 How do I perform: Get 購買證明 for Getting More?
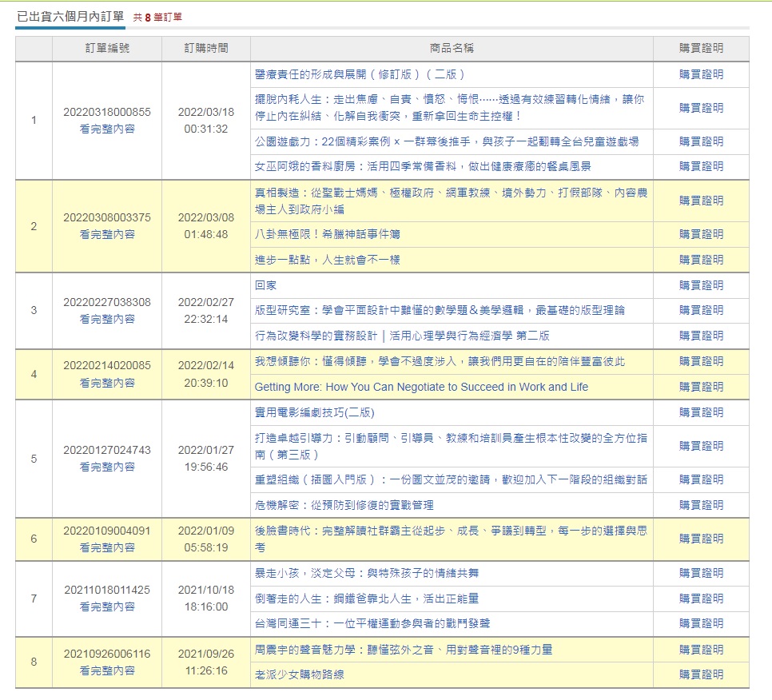pyautogui.click(x=701, y=387)
